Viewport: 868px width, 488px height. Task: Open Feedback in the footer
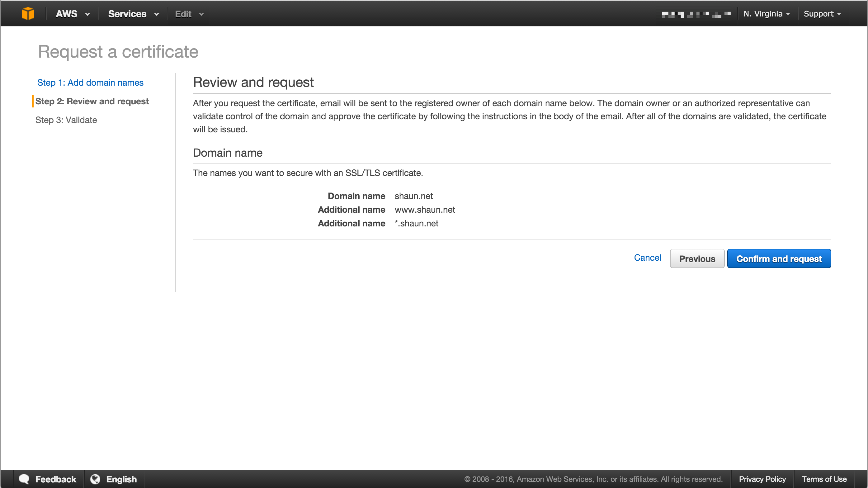[56, 479]
